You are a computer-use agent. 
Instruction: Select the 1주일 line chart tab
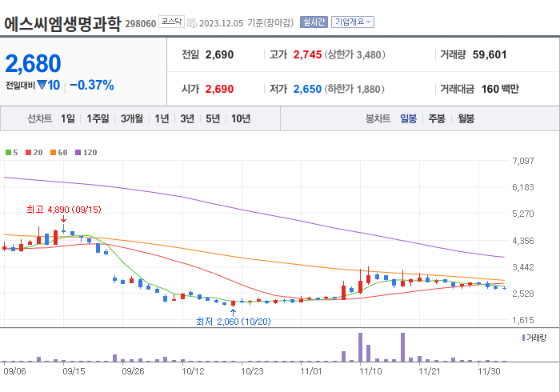(x=98, y=118)
